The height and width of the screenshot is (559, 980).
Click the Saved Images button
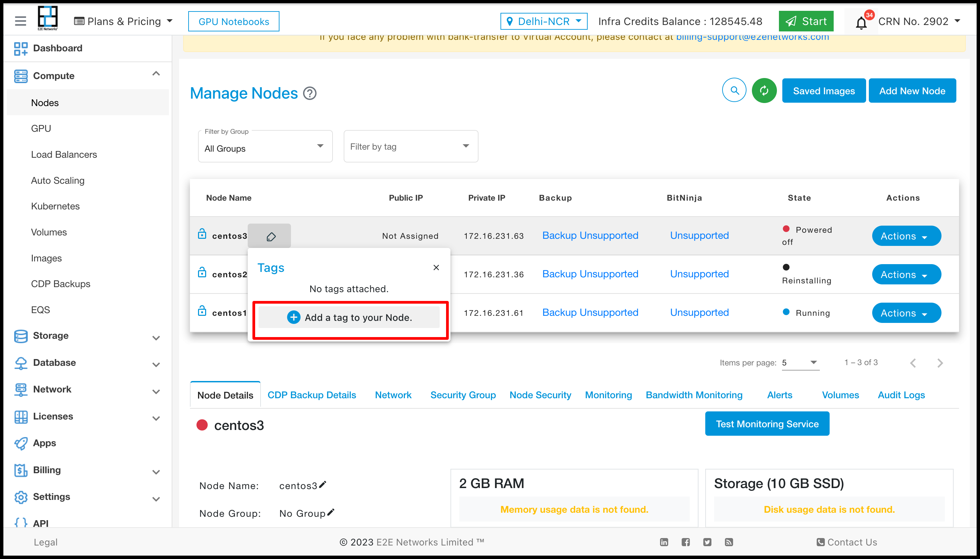pyautogui.click(x=824, y=91)
